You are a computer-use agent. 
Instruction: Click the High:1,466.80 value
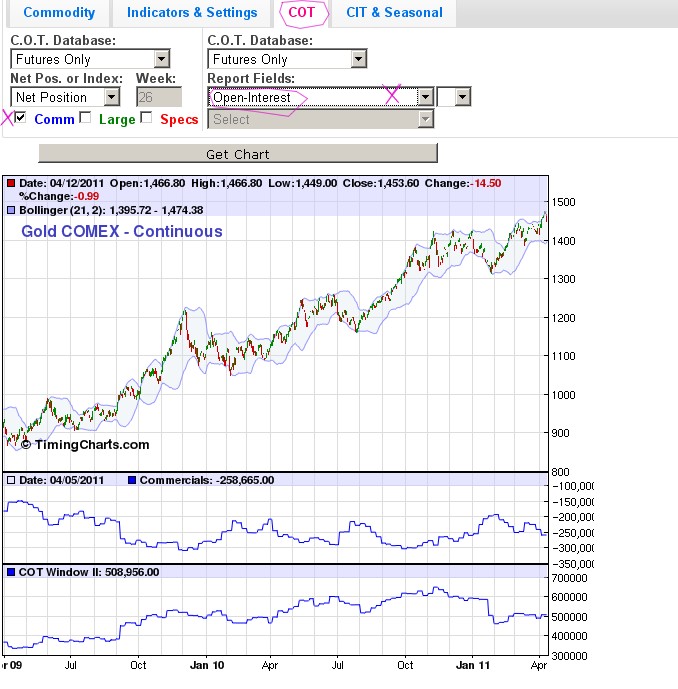tap(226, 183)
